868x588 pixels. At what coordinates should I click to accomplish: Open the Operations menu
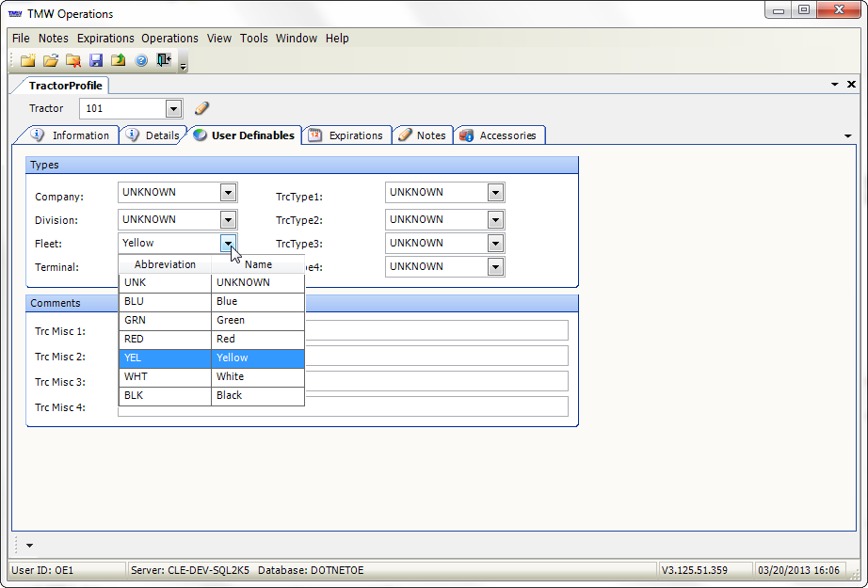(x=169, y=39)
